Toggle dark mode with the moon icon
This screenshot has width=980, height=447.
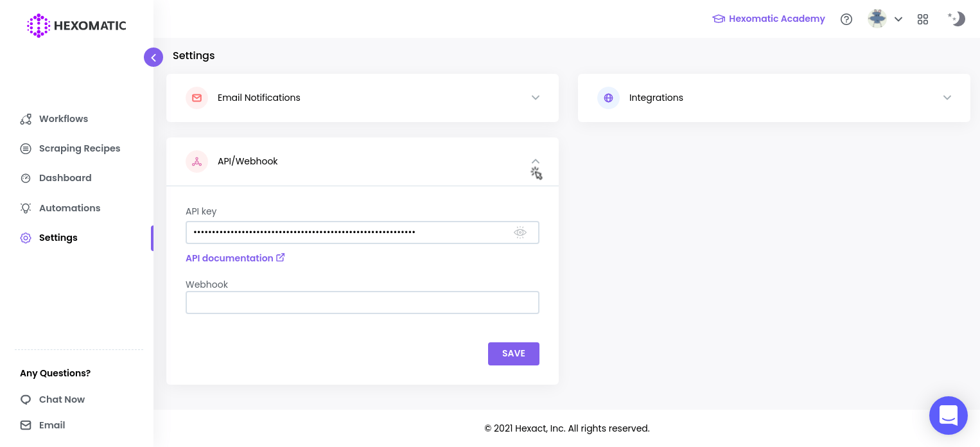point(956,19)
